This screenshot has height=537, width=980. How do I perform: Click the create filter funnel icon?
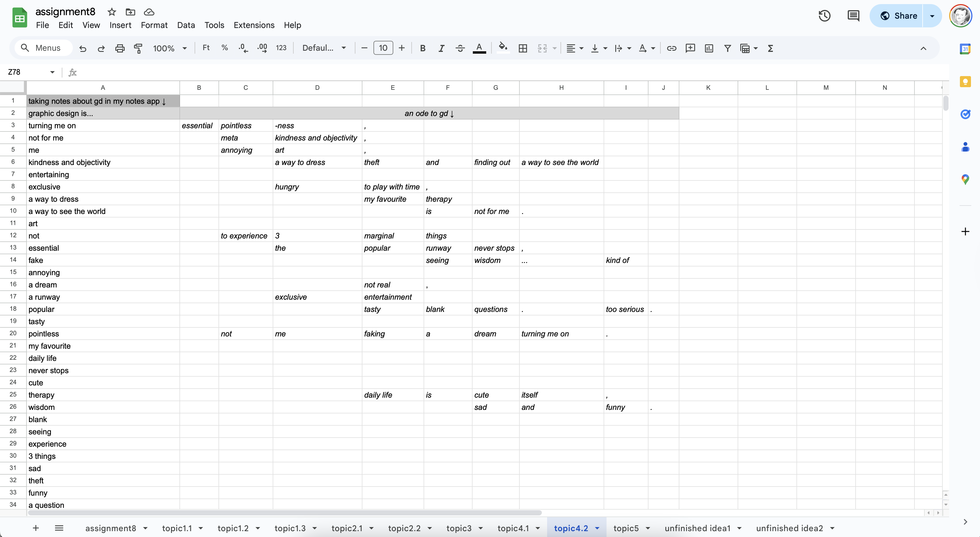727,48
